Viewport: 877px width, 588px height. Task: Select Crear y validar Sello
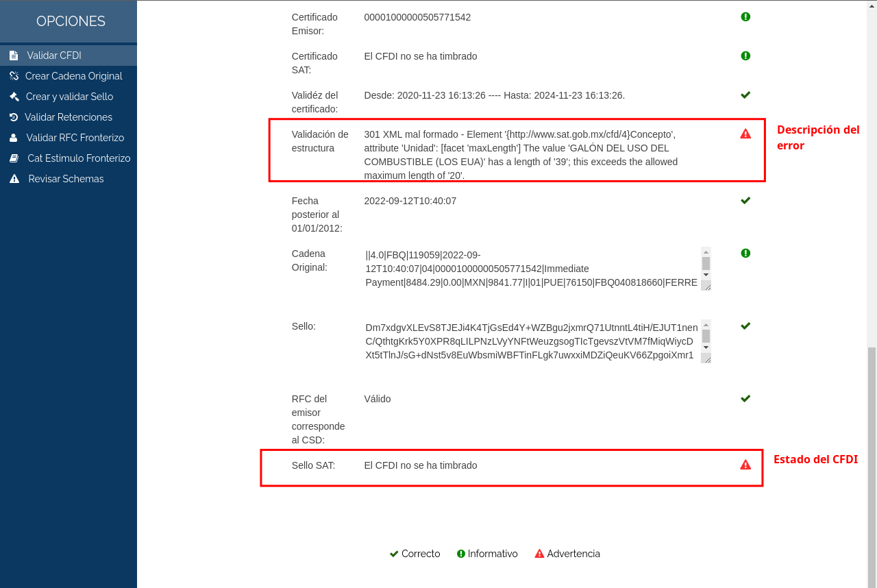point(69,97)
